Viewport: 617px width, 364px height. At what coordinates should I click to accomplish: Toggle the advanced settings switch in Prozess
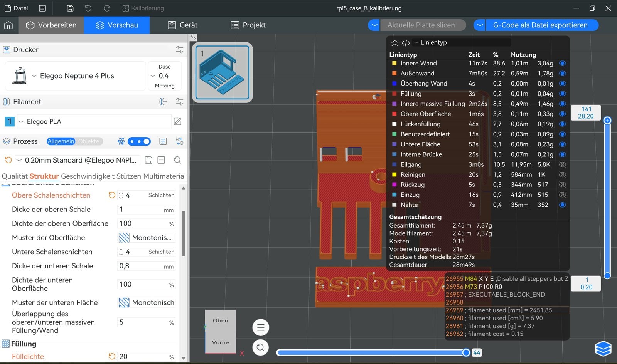[x=139, y=141]
